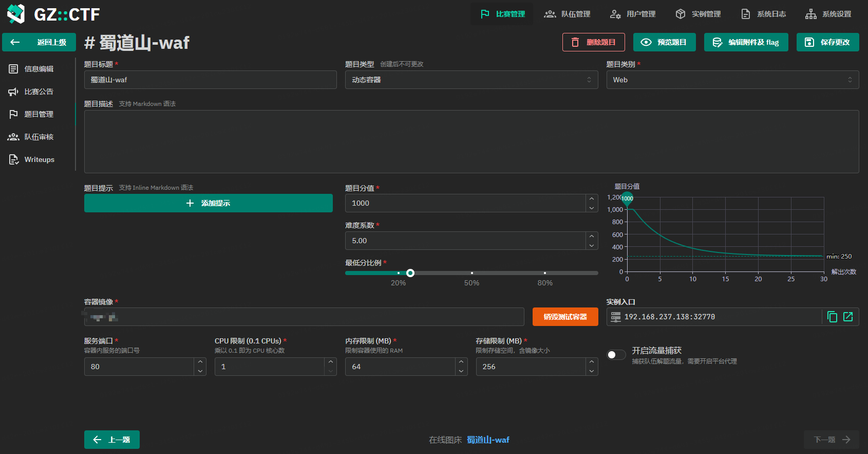Click 保存更改 save button
This screenshot has height=454, width=868.
[827, 42]
